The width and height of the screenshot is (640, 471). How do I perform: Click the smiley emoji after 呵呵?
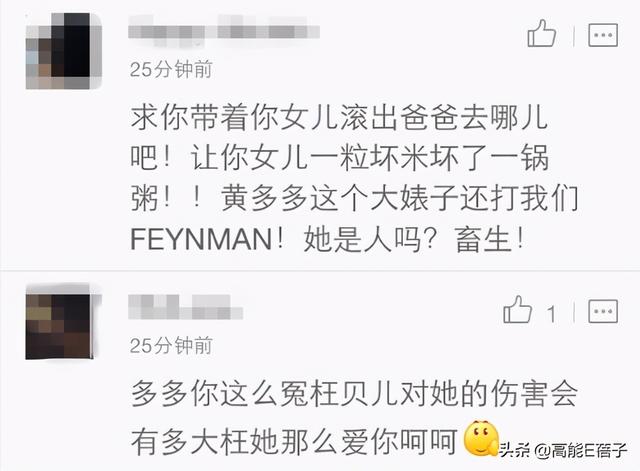coord(481,438)
